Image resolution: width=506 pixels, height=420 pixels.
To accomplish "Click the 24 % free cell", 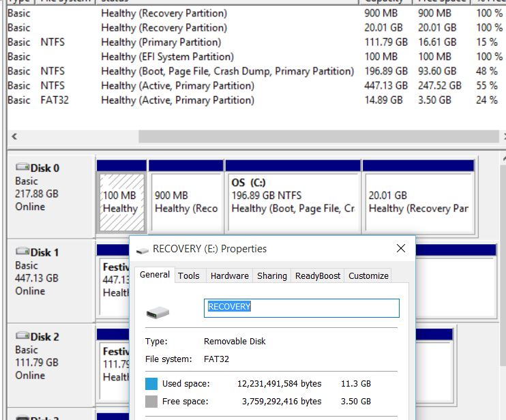I will click(x=486, y=100).
